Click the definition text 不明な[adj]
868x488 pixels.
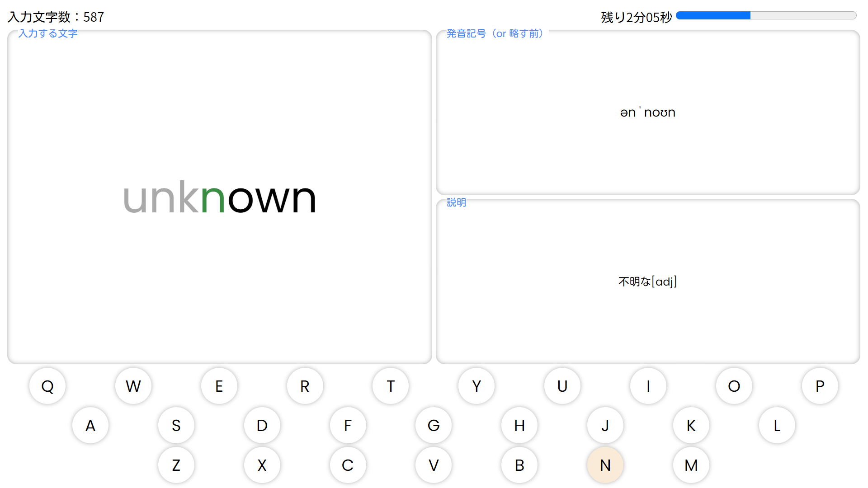[x=648, y=282]
